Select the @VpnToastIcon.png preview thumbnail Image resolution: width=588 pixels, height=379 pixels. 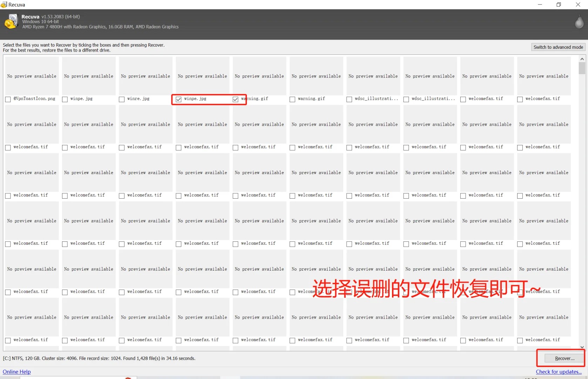tap(32, 76)
